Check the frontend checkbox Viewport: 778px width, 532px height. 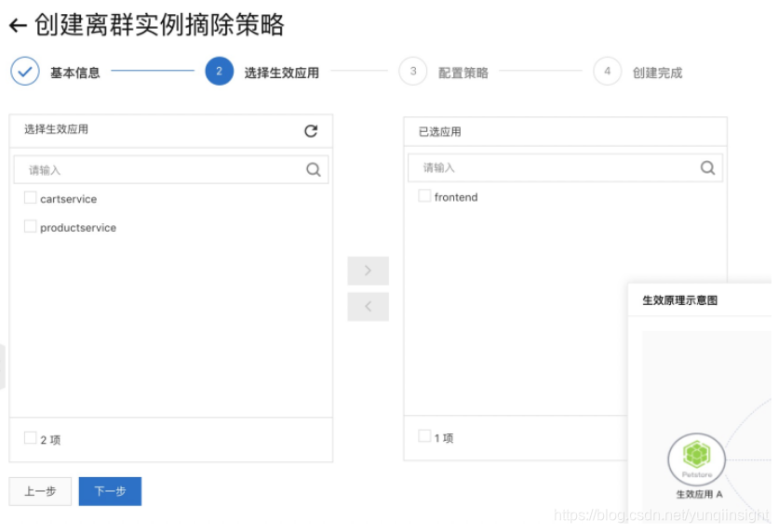click(424, 196)
